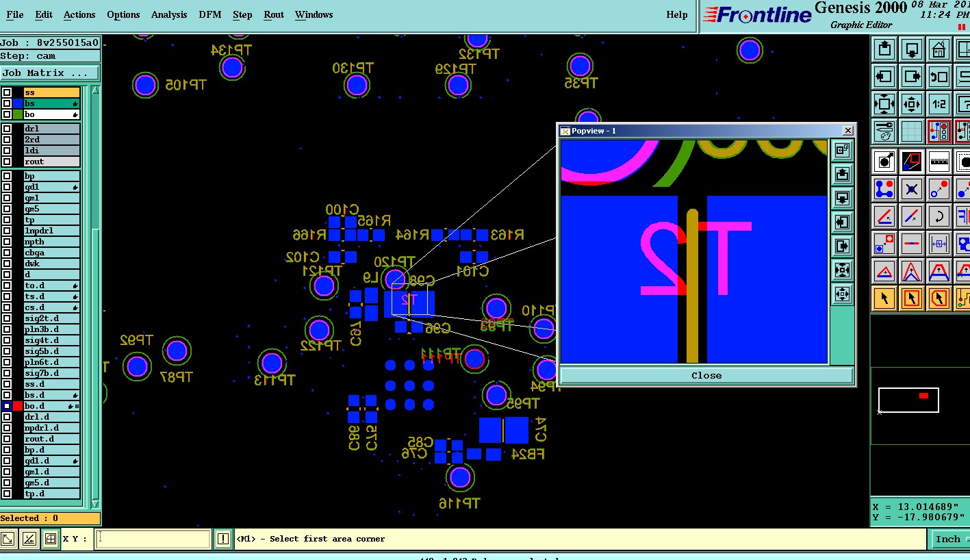Click the 1:2 zoom scale icon
The width and height of the screenshot is (970, 560).
(x=939, y=105)
